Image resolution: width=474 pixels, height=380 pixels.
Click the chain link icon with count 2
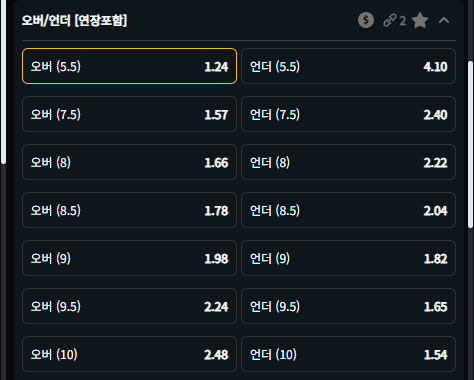pyautogui.click(x=394, y=21)
